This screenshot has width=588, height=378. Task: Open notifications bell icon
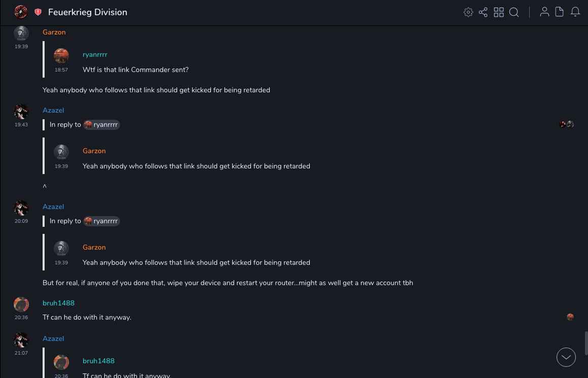[575, 12]
